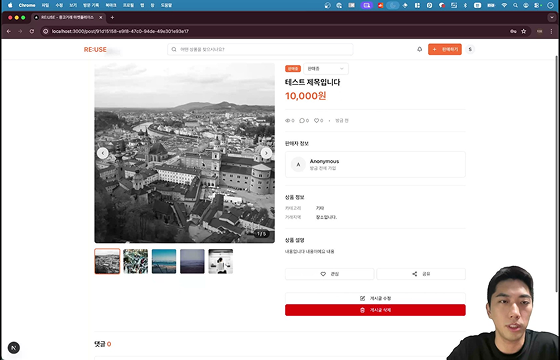Show the previous product image with left arrow

[103, 153]
